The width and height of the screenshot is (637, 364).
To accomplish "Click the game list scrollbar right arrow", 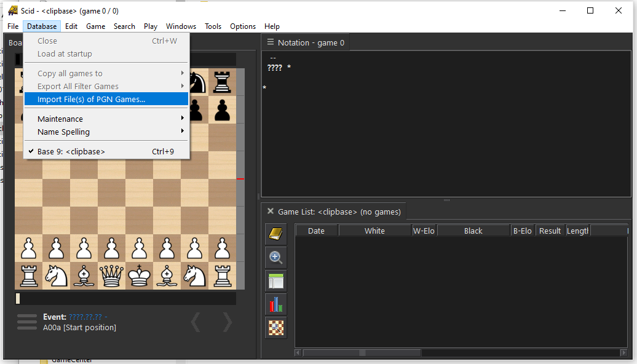I will 623,353.
